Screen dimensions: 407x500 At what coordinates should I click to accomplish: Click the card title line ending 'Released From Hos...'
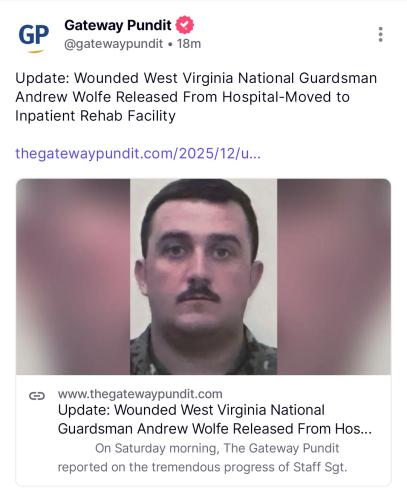click(215, 429)
